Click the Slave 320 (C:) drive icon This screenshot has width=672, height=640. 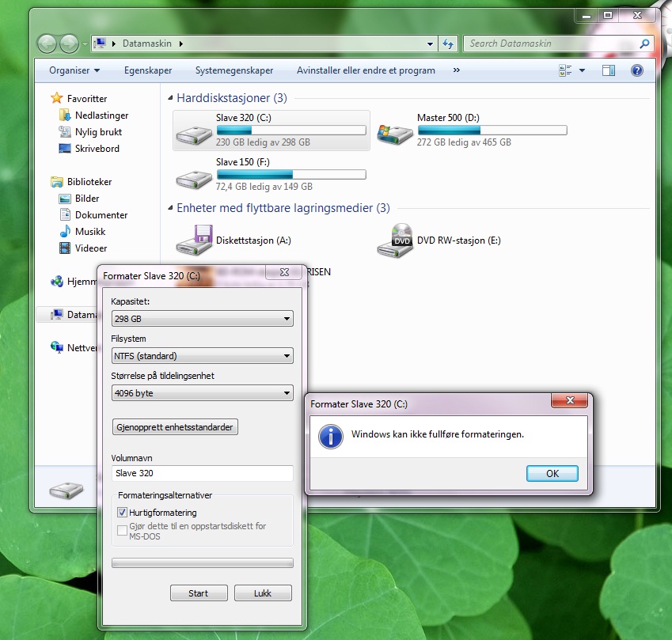click(x=194, y=135)
